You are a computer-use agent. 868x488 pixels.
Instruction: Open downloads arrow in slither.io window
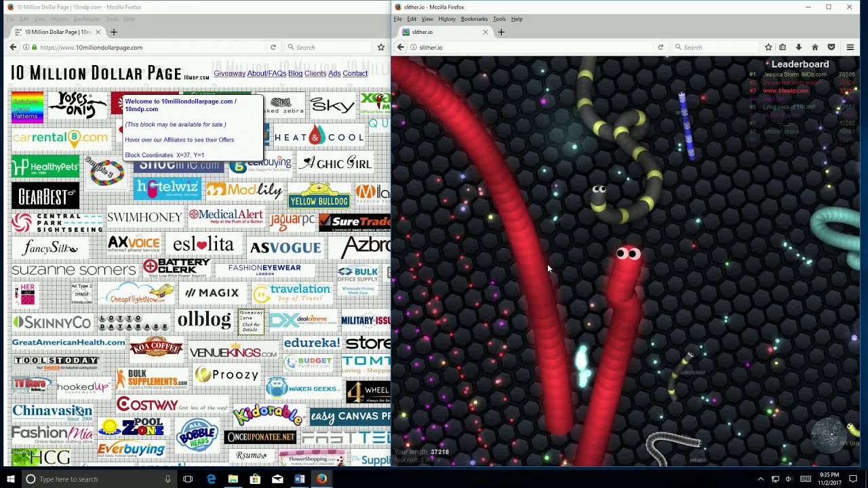point(799,47)
